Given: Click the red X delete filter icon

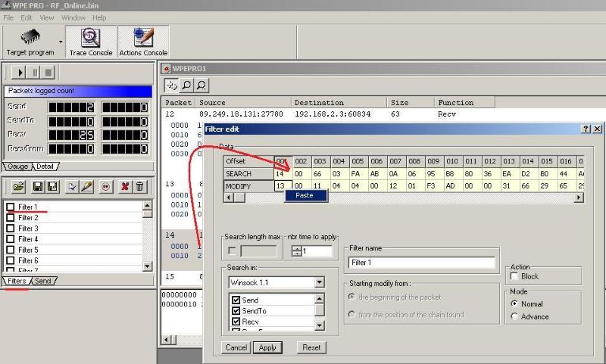Looking at the screenshot, I should click(123, 186).
